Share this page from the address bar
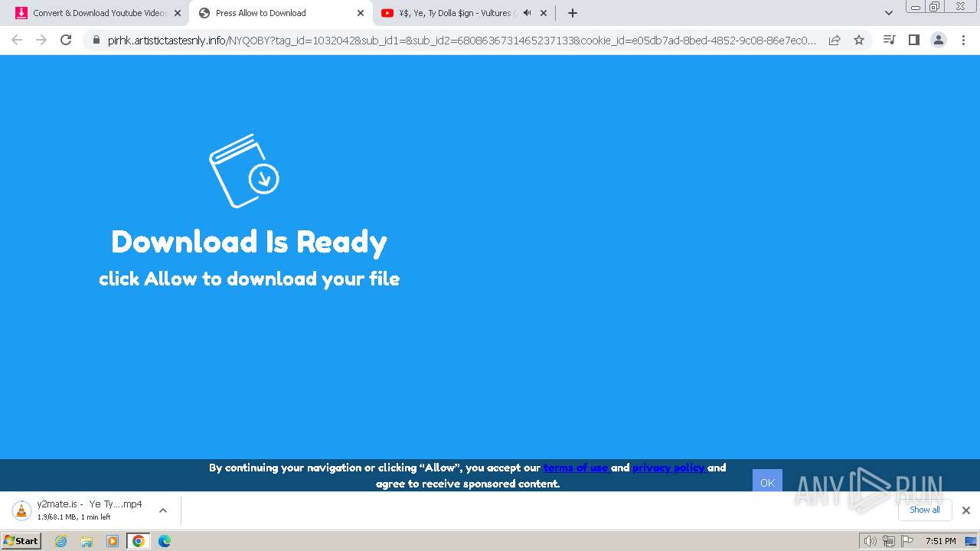Screen dimensions: 980x551 click(x=835, y=40)
